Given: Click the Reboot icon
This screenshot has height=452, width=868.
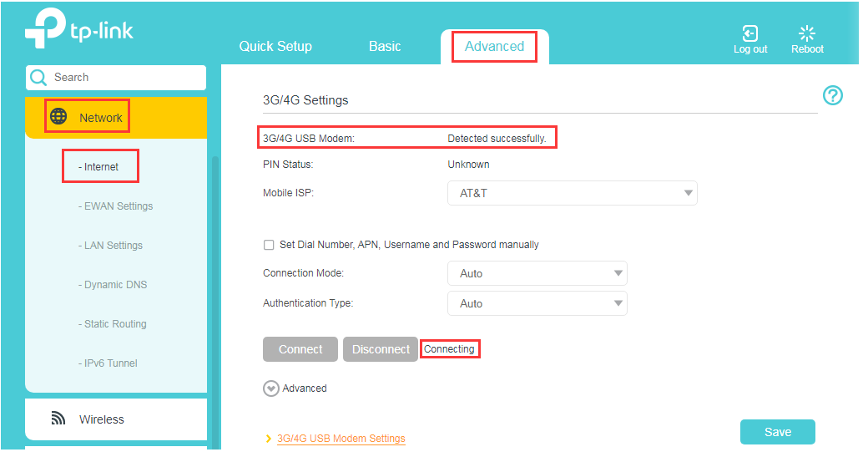Looking at the screenshot, I should 807,33.
